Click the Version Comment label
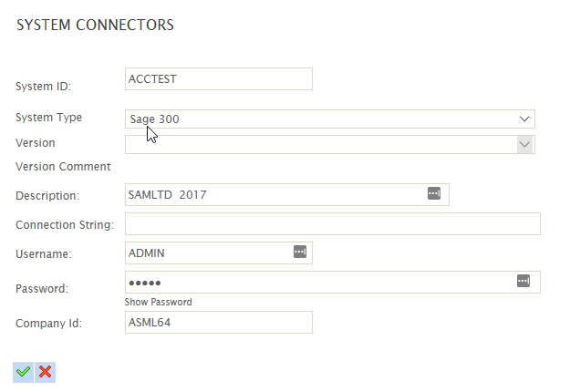This screenshot has height=392, width=580. click(63, 167)
